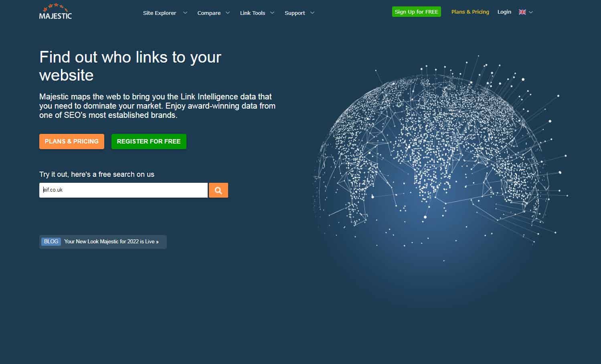Viewport: 601px width, 364px height.
Task: Open the Support menu
Action: click(295, 13)
